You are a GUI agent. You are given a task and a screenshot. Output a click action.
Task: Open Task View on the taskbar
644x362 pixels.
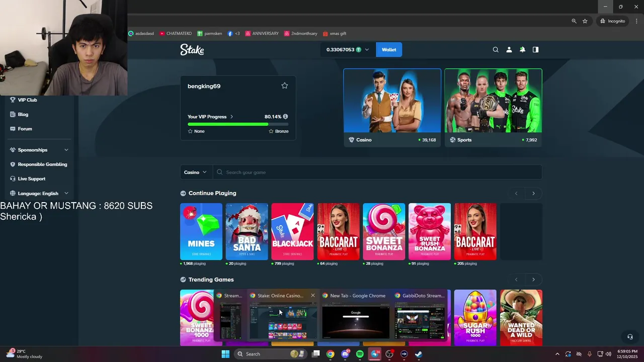coord(316,354)
